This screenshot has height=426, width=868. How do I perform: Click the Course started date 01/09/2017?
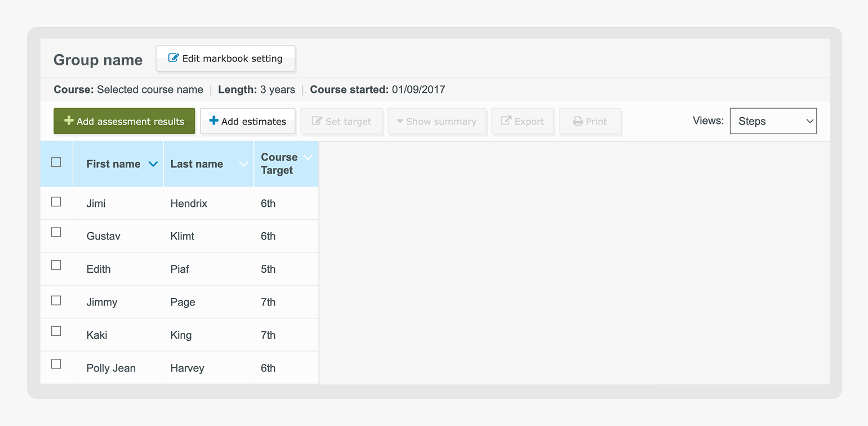(x=419, y=90)
